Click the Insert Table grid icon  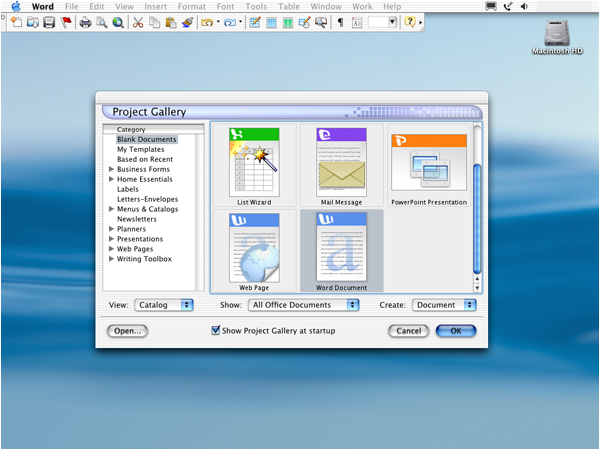point(271,23)
